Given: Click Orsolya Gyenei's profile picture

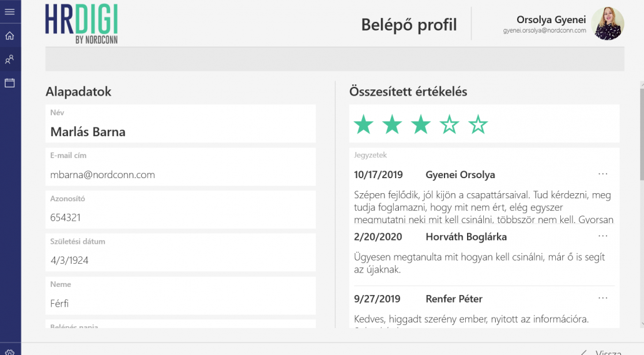Looking at the screenshot, I should pos(607,24).
